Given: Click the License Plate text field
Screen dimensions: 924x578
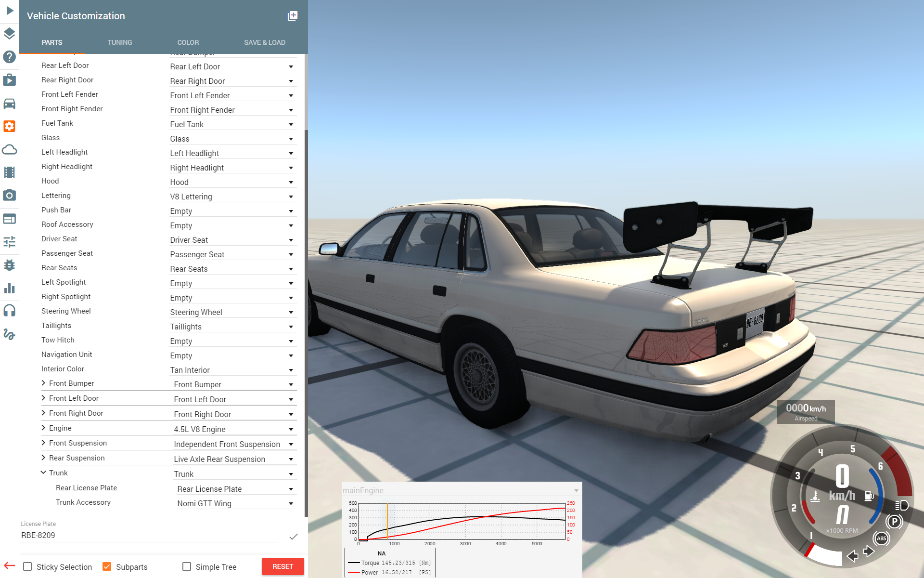Looking at the screenshot, I should click(x=149, y=535).
